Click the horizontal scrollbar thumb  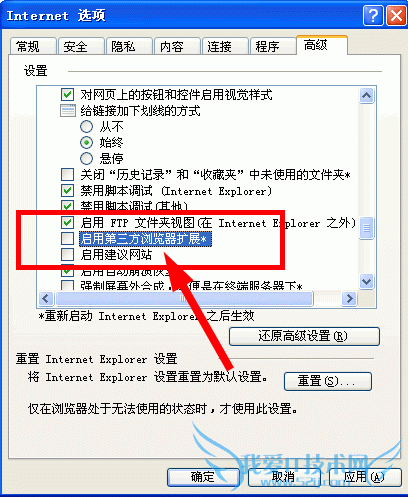tap(184, 298)
